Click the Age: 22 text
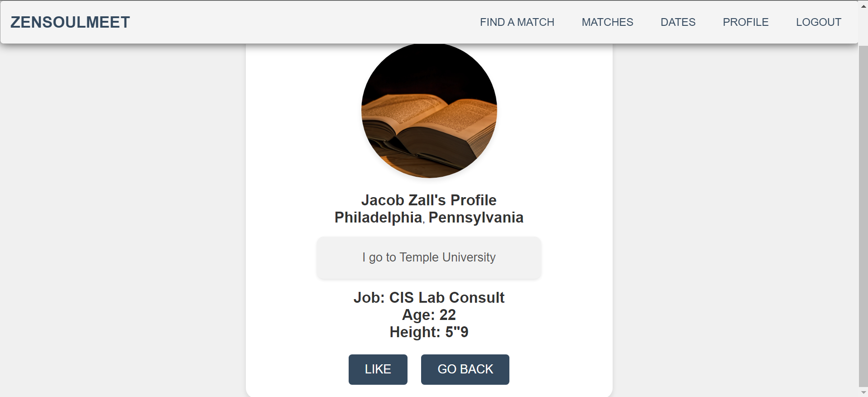Screen dimensions: 868x397 (x=429, y=315)
